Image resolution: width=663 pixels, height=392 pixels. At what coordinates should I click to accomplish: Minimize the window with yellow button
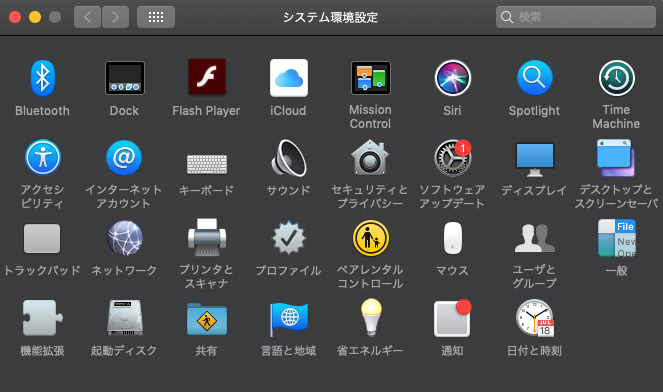click(x=35, y=17)
